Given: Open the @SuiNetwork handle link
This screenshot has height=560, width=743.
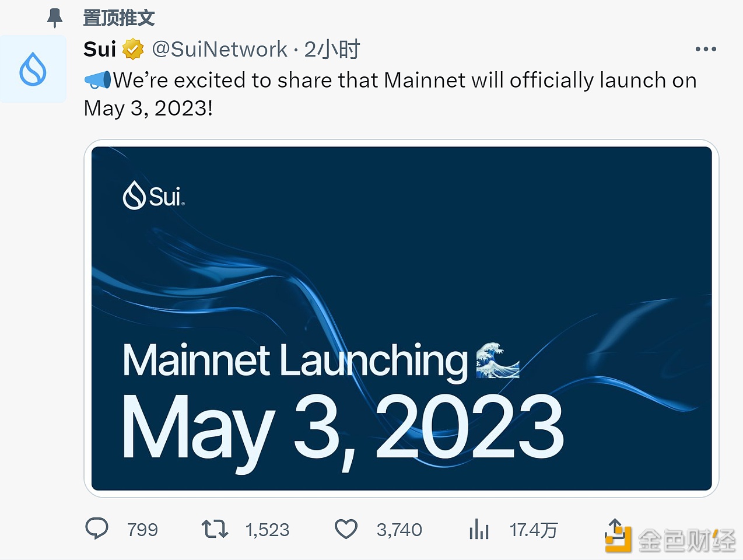Looking at the screenshot, I should 219,50.
